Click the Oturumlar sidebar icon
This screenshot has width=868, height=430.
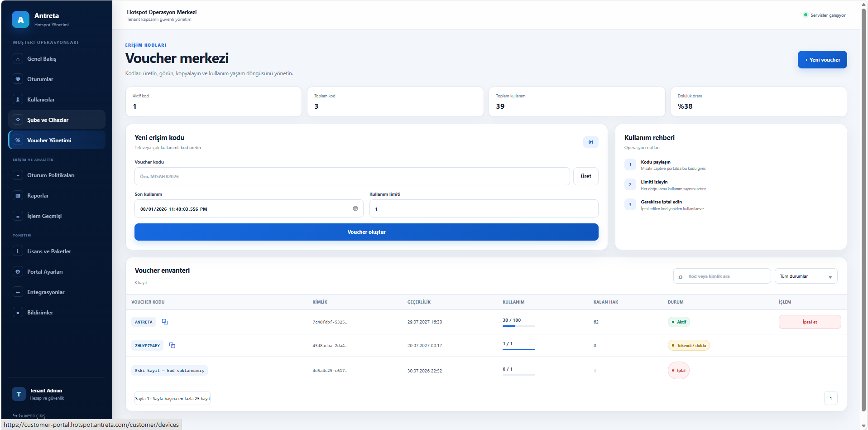tap(18, 79)
